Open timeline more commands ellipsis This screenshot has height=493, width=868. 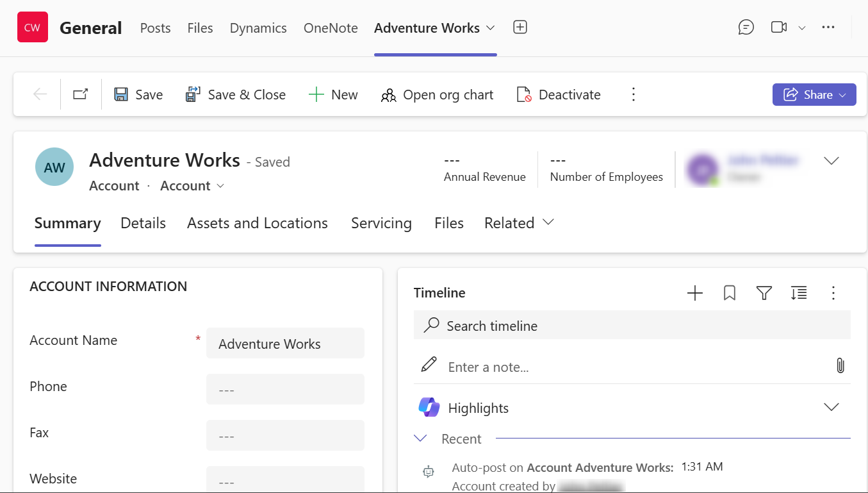pyautogui.click(x=833, y=293)
